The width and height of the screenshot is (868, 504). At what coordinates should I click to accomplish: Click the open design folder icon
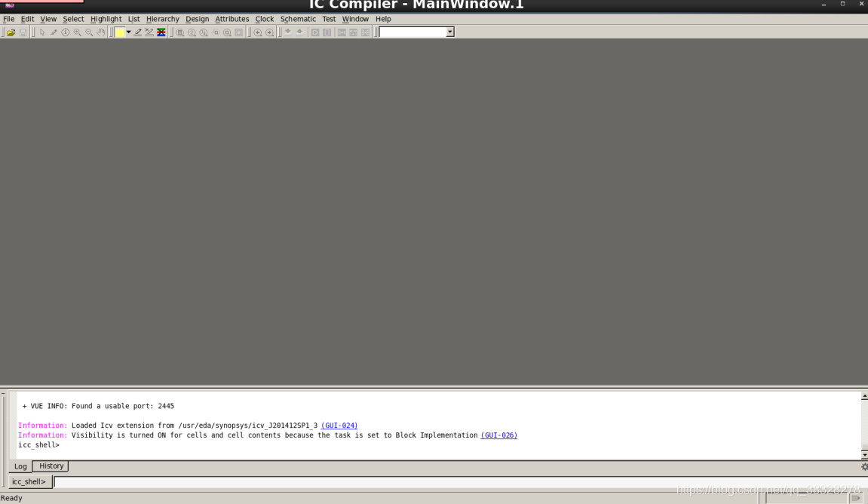point(11,32)
